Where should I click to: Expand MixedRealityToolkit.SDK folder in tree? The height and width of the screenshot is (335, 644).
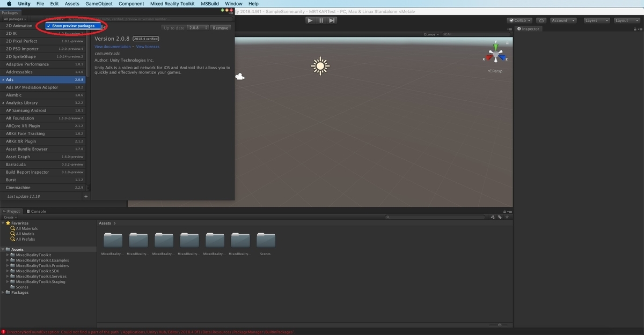[x=8, y=271]
